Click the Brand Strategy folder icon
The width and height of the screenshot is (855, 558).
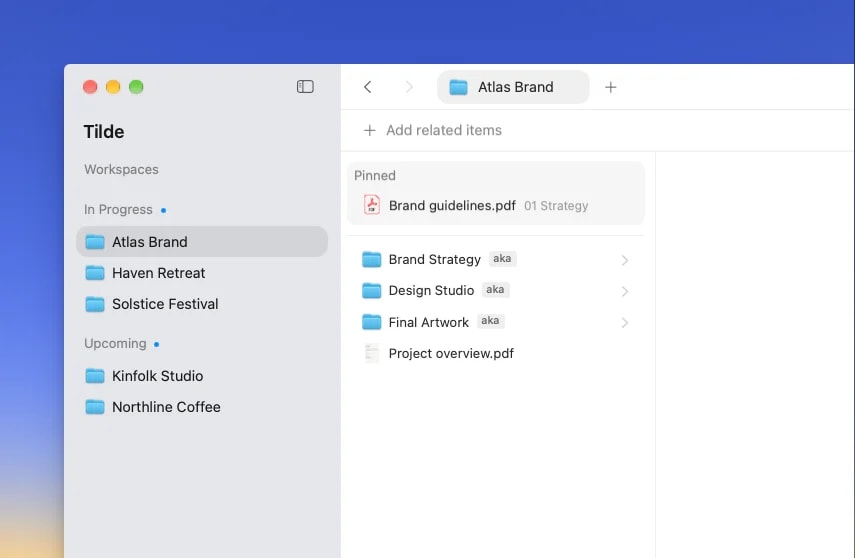372,259
